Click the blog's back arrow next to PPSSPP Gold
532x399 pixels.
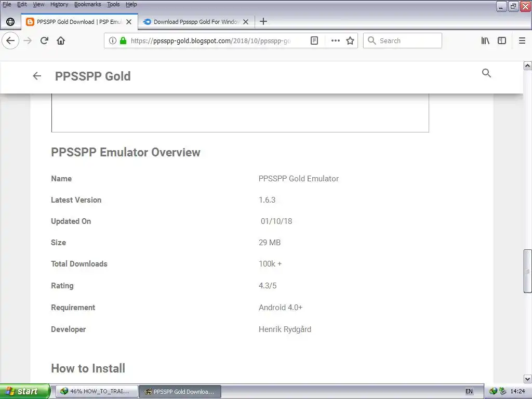point(37,76)
